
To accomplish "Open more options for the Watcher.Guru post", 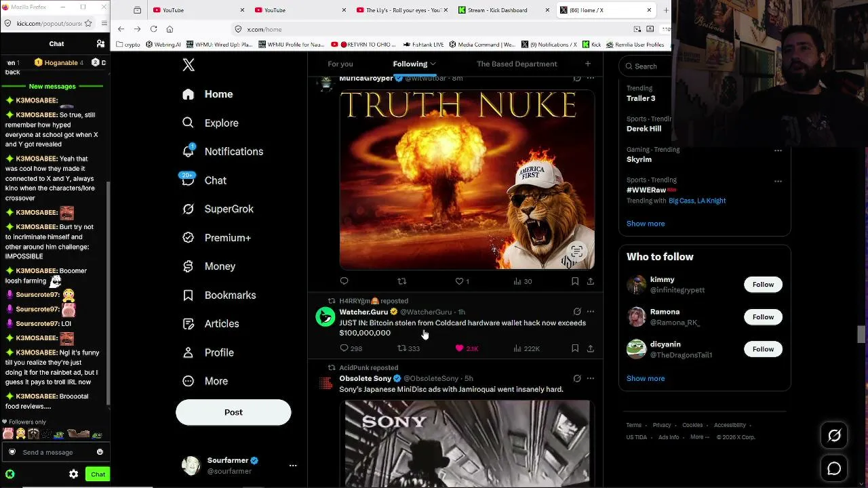I will coord(591,312).
